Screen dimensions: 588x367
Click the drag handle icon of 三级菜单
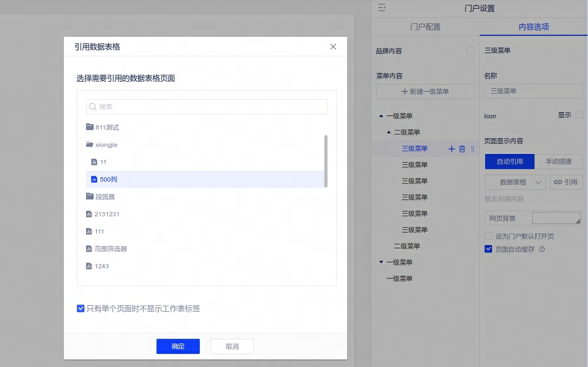point(473,149)
